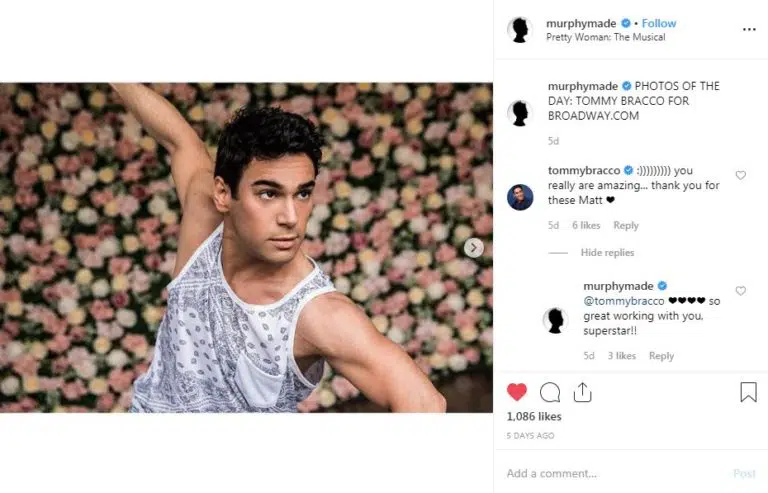
Task: Reply to murphymade's superstar comment
Action: click(x=661, y=356)
